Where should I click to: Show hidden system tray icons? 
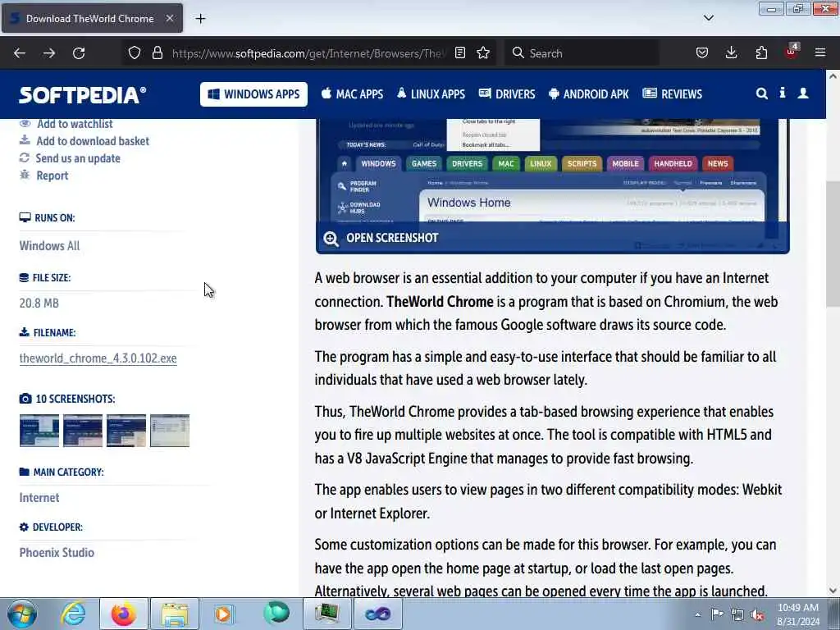point(697,615)
